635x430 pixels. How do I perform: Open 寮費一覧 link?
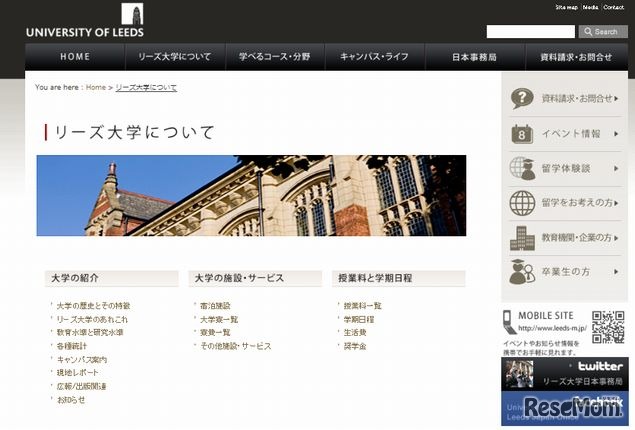215,332
